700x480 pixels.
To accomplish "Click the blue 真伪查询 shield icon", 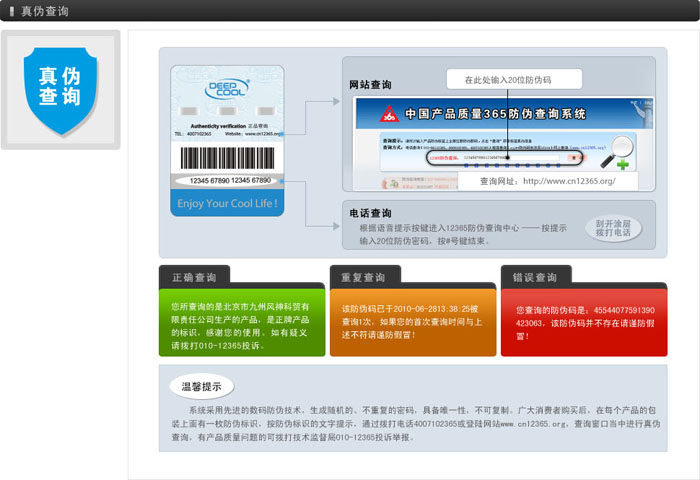I will click(59, 88).
